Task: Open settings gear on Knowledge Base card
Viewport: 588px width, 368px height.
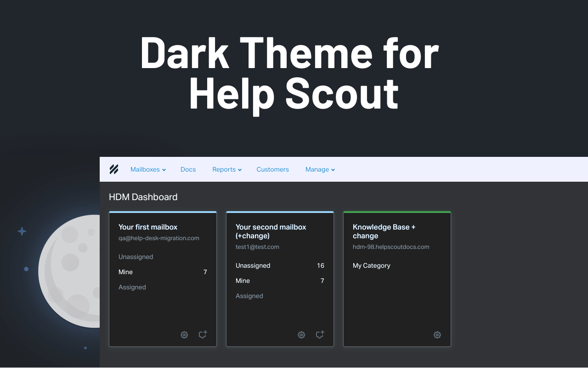Action: 437,335
